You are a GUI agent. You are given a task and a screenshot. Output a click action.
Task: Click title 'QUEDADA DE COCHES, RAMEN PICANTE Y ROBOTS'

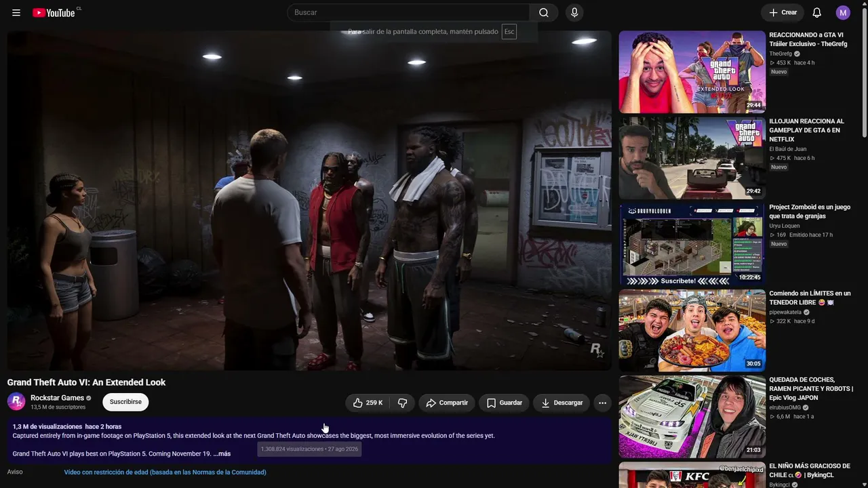(x=811, y=388)
